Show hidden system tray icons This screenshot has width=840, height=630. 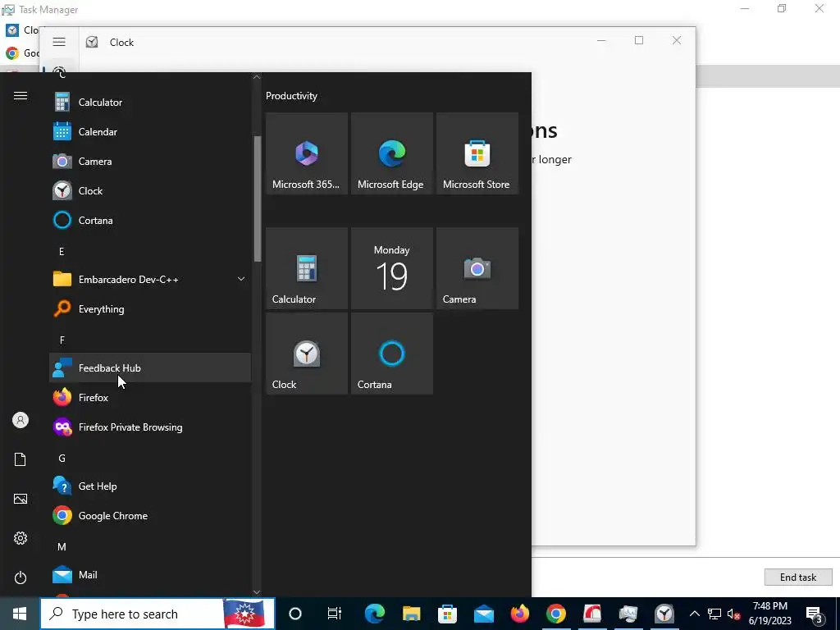[694, 614]
